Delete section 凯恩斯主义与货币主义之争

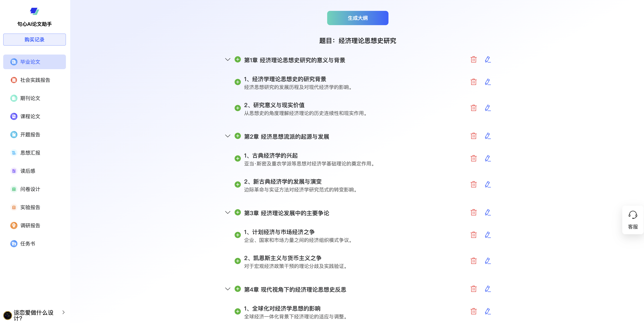coord(473,261)
